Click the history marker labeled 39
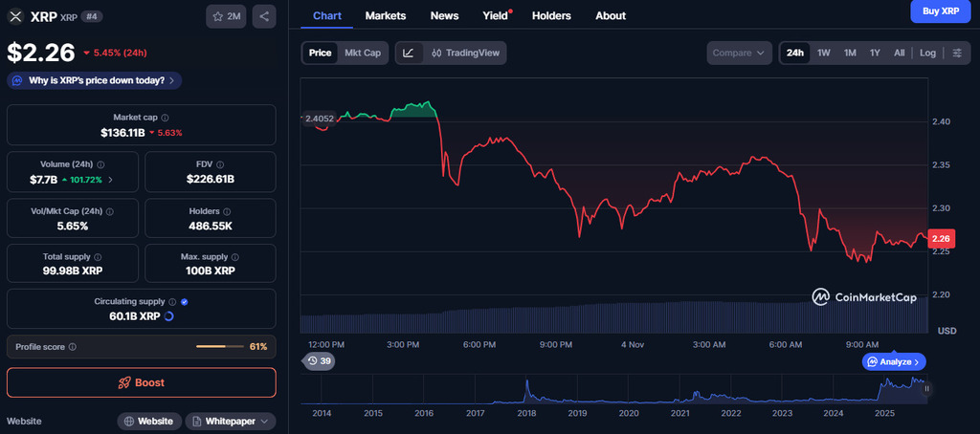Viewport: 980px width, 434px height. pos(319,360)
